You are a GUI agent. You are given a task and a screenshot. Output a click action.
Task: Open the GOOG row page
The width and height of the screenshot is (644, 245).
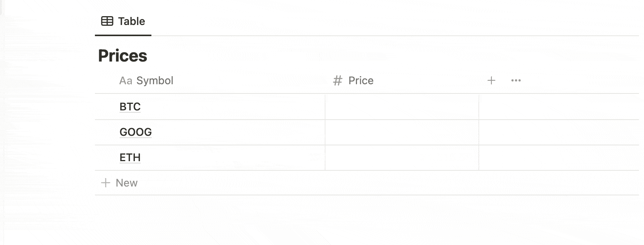point(136,132)
